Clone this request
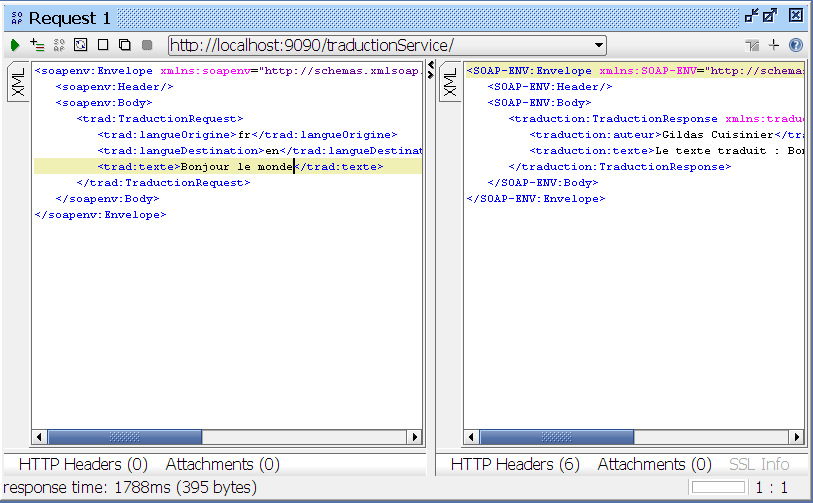The width and height of the screenshot is (813, 503). pos(125,45)
